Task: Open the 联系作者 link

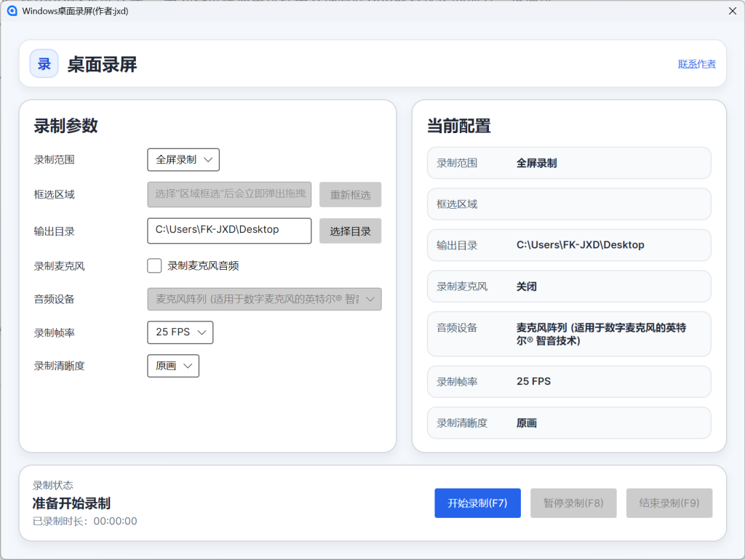Action: (x=696, y=64)
